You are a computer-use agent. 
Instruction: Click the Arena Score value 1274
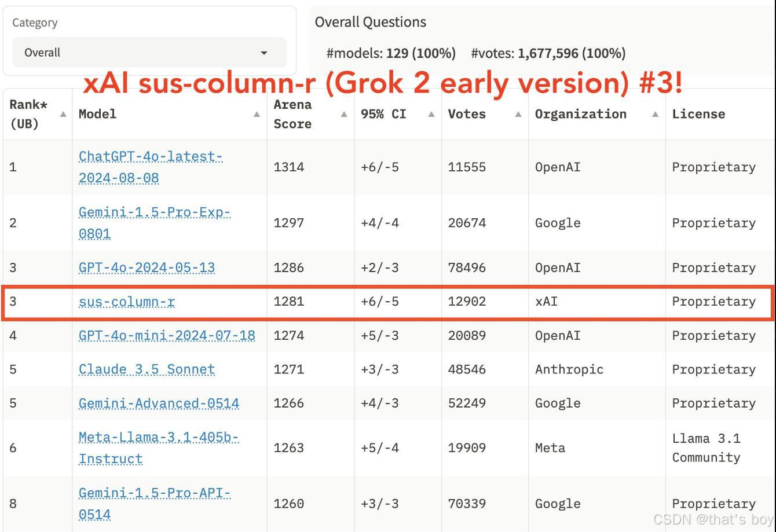(289, 335)
